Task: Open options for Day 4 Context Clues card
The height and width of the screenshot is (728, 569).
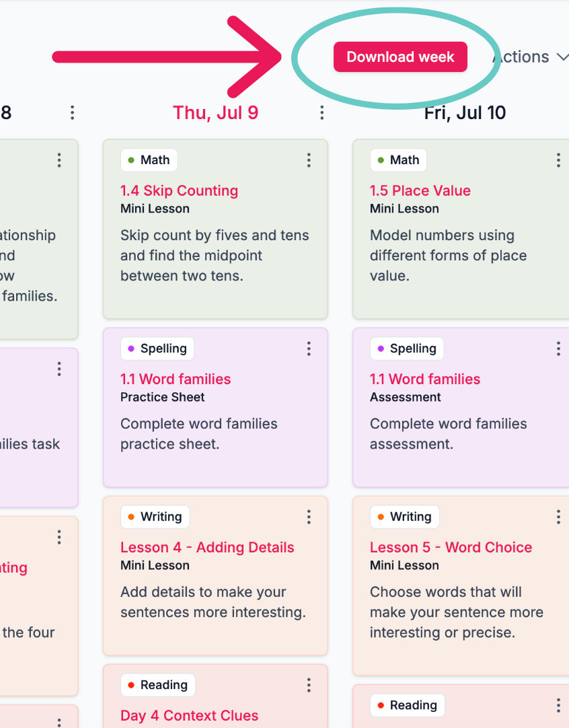Action: [x=309, y=685]
